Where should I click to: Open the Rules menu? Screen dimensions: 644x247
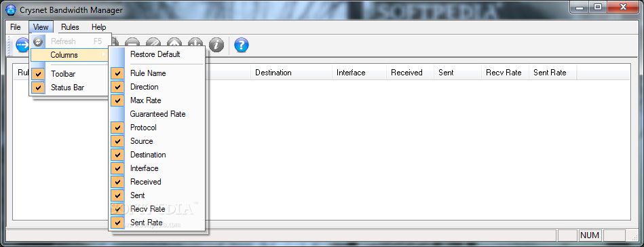70,27
